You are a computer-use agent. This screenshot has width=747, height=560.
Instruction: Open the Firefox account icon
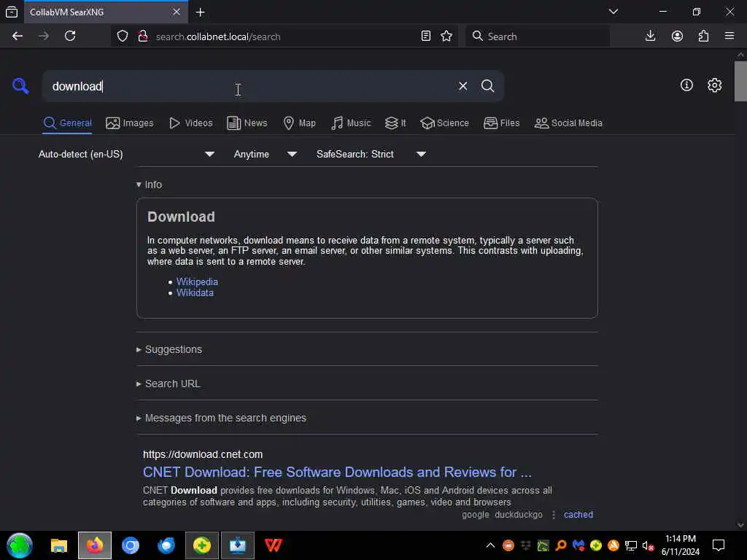click(x=677, y=36)
